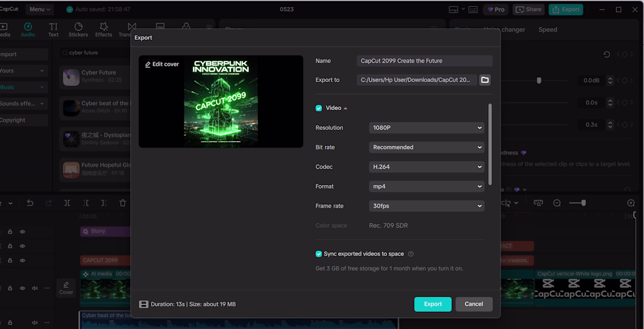Image resolution: width=644 pixels, height=329 pixels.
Task: Click the teal Export button in dialog
Action: click(x=433, y=304)
